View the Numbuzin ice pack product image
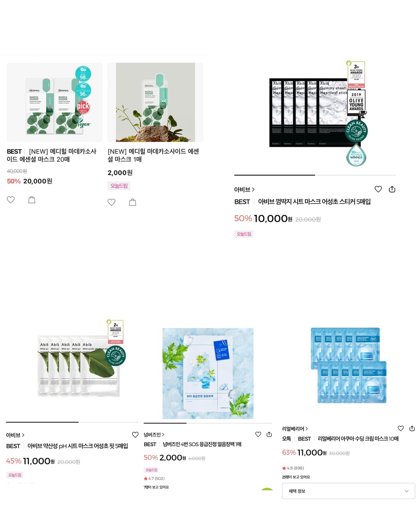 coord(208,373)
